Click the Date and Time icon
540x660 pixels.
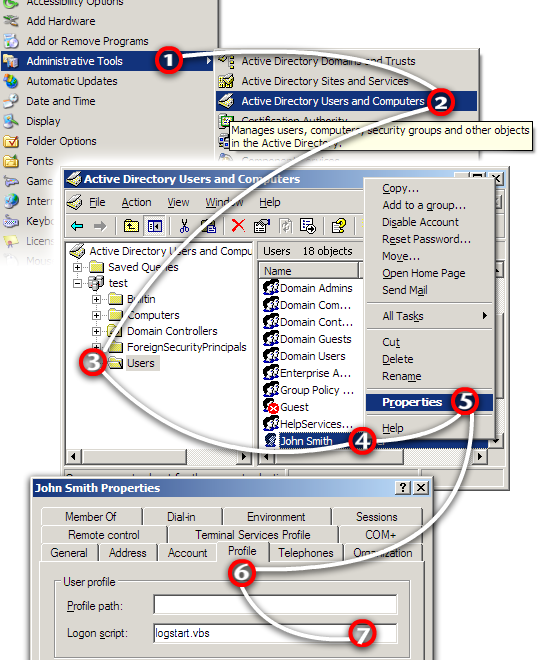11,101
